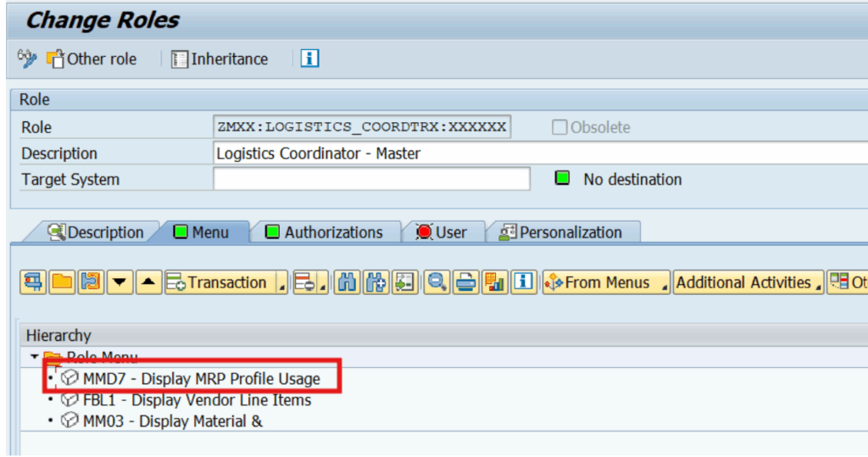Click the Find Next binoculars-plus icon
The image size is (868, 457).
[376, 283]
